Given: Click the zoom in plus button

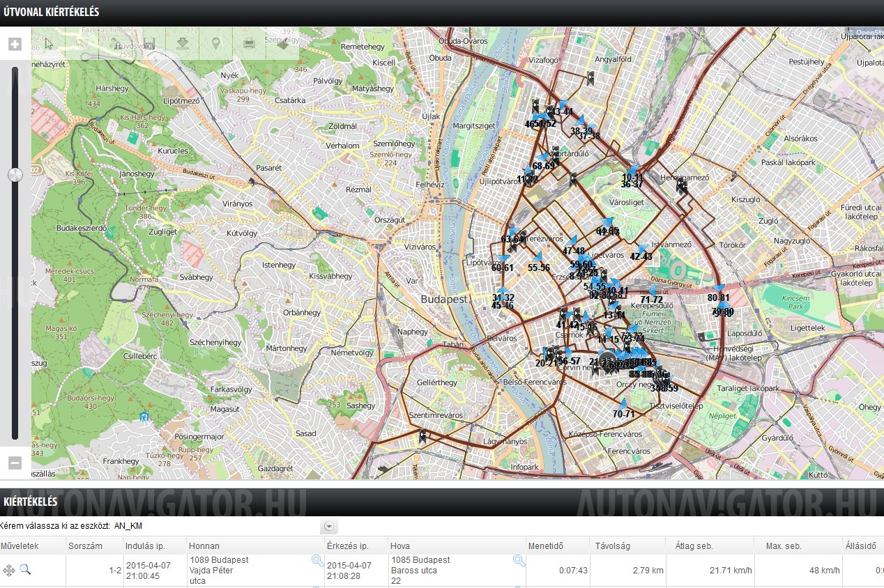Looking at the screenshot, I should click(15, 44).
